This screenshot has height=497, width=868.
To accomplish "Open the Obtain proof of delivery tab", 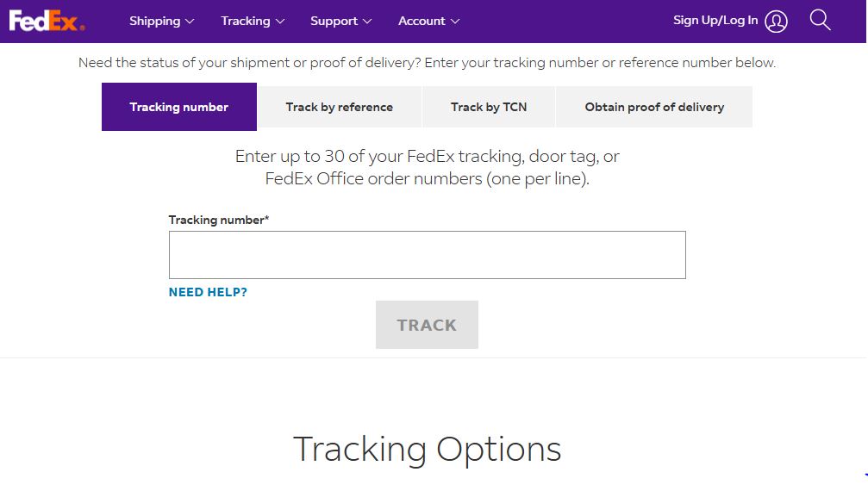I will coord(654,106).
